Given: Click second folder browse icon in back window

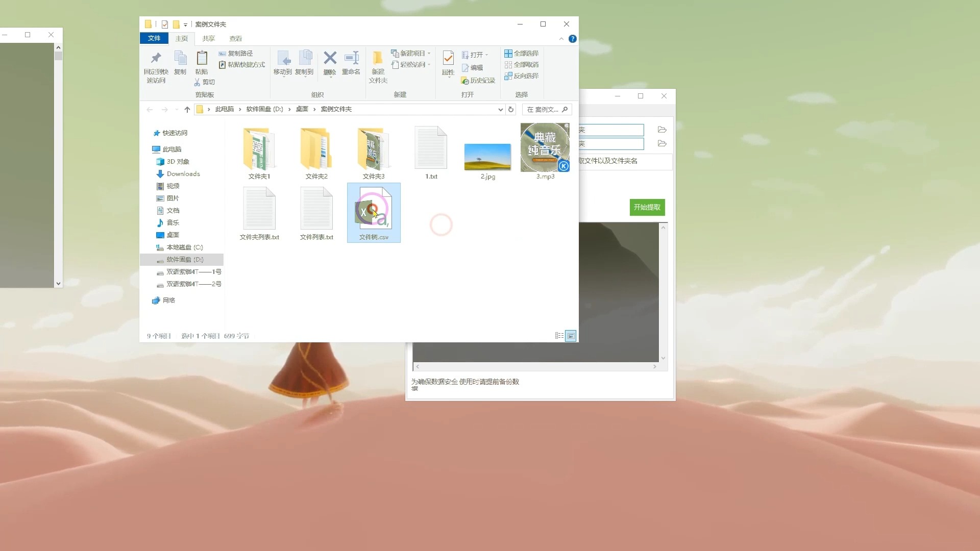Looking at the screenshot, I should tap(662, 143).
